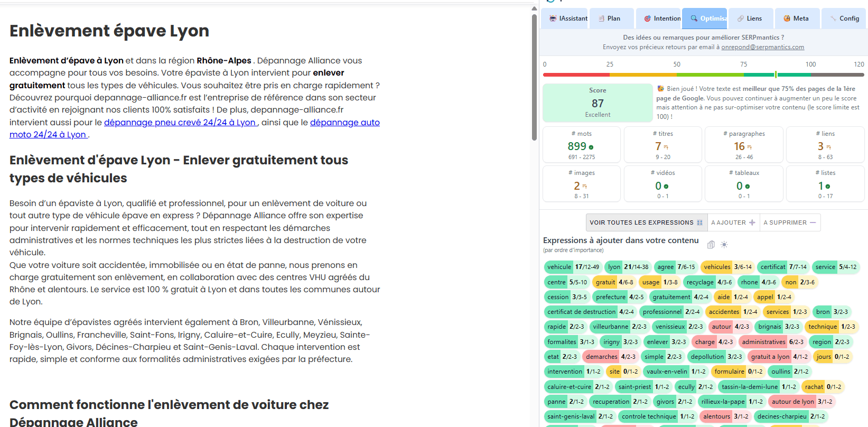Switch to the Plan tab
This screenshot has width=868, height=427.
point(612,18)
